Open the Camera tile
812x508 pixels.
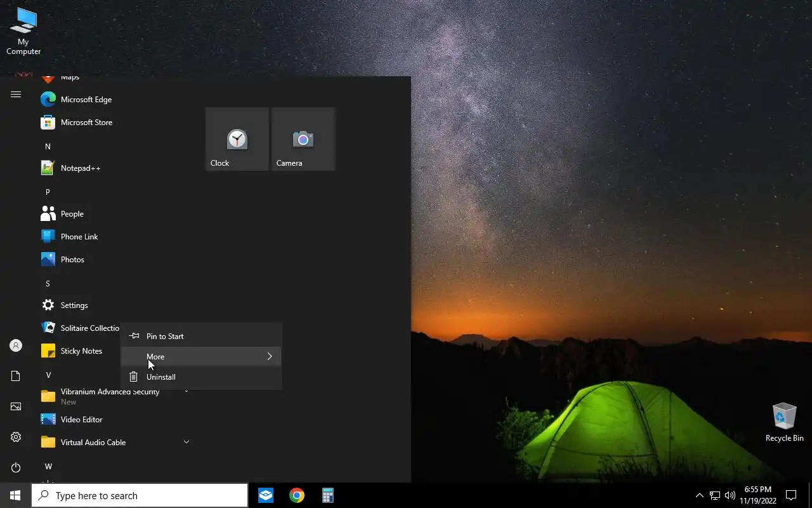point(303,139)
